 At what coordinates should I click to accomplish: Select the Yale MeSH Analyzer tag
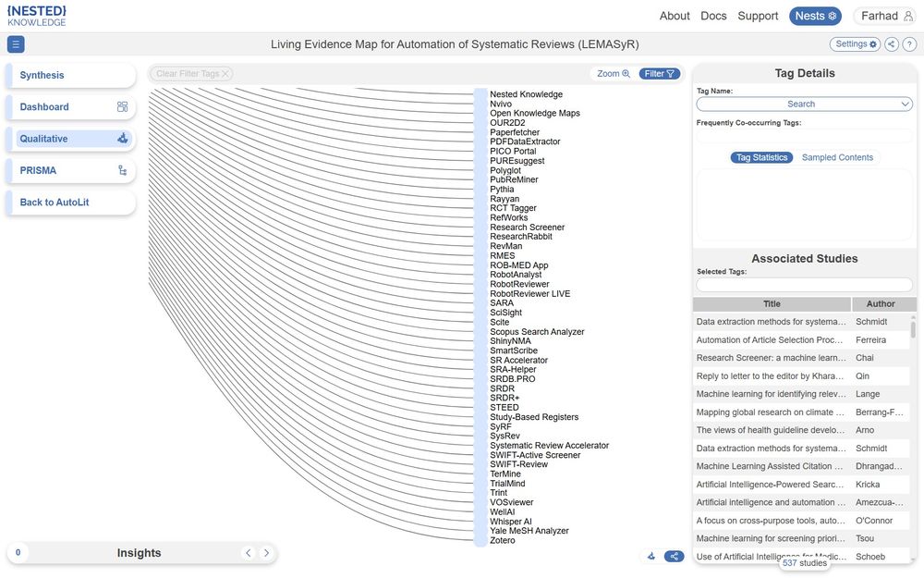pyautogui.click(x=529, y=531)
